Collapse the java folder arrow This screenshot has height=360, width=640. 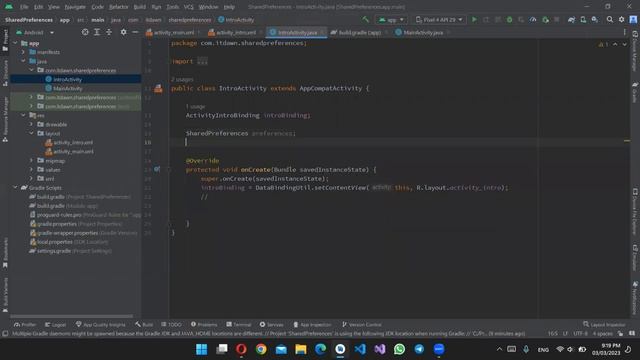[23, 61]
